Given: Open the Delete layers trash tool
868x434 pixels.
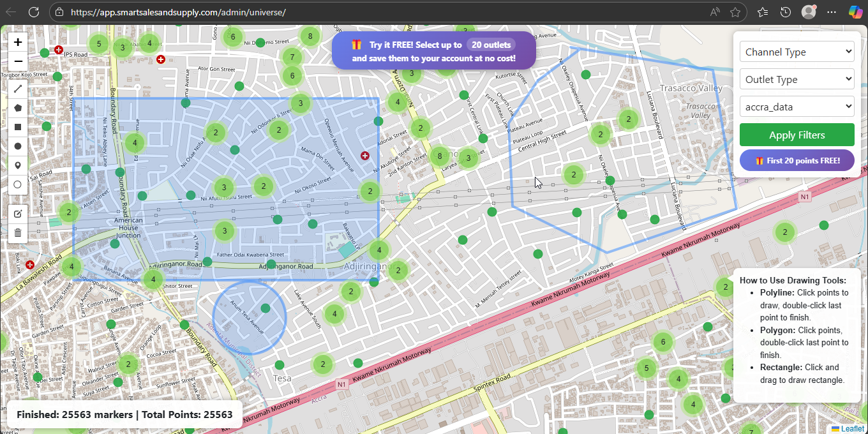Looking at the screenshot, I should coord(17,232).
